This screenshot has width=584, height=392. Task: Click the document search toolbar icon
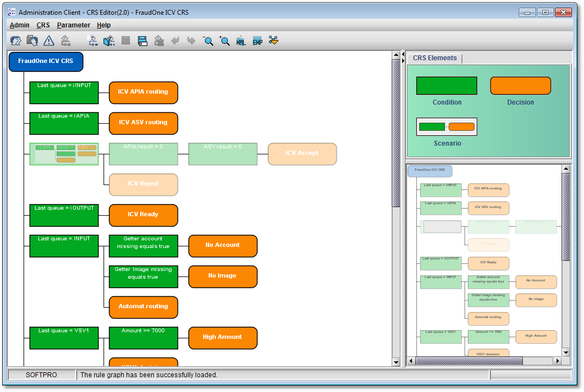32,41
